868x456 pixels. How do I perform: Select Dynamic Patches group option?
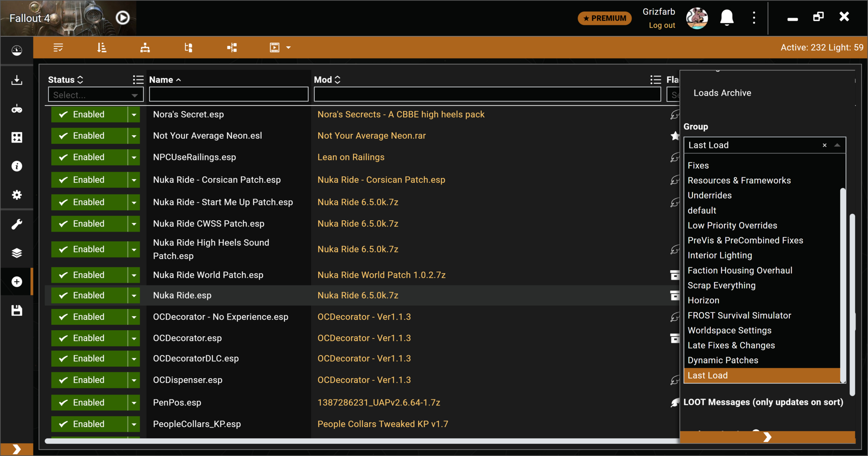[x=762, y=360]
